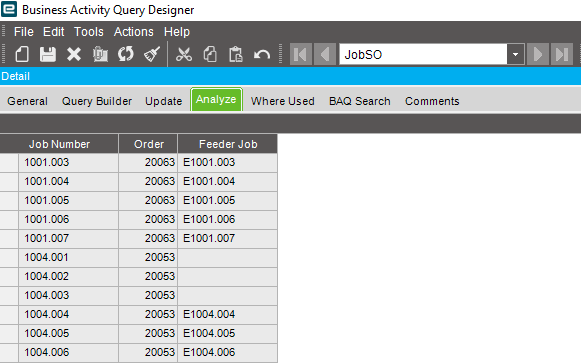The width and height of the screenshot is (581, 363).
Task: Click order 20063 in row 1001.003
Action: tap(148, 163)
